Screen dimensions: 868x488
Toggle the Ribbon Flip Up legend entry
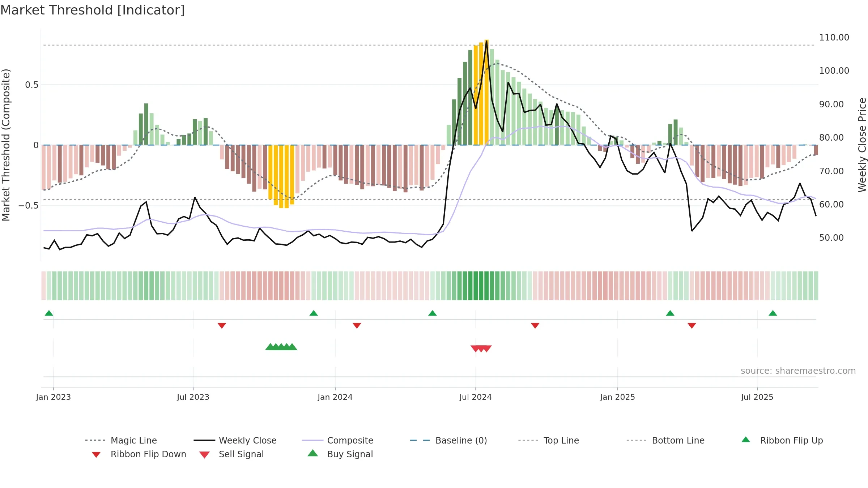coord(782,440)
